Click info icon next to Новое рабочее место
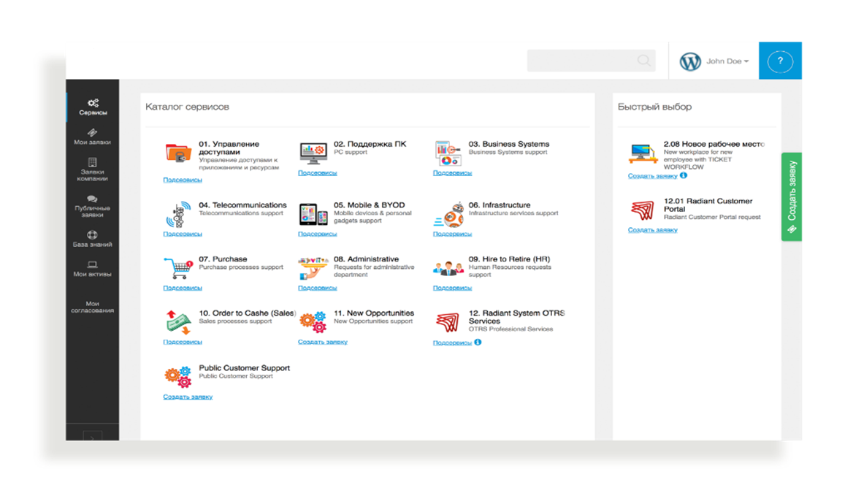 pos(684,175)
